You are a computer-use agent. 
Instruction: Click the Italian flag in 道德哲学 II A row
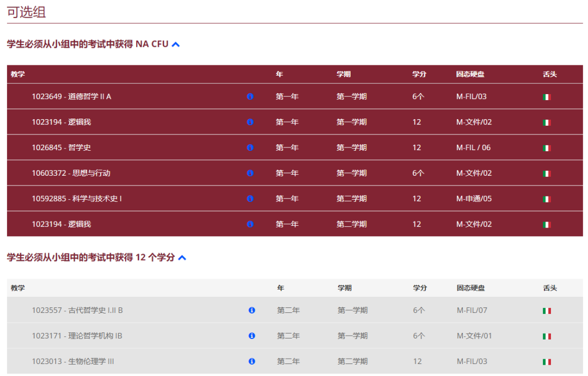coord(547,97)
